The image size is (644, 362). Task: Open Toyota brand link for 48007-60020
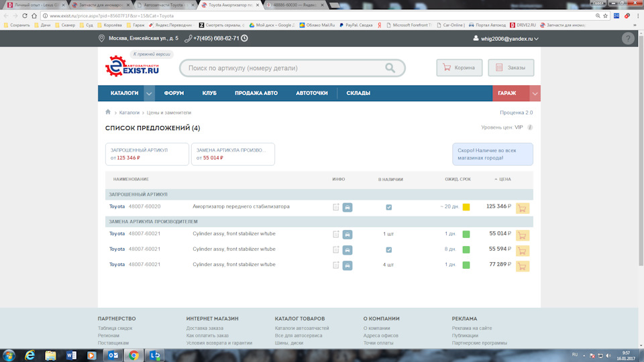[x=117, y=206]
